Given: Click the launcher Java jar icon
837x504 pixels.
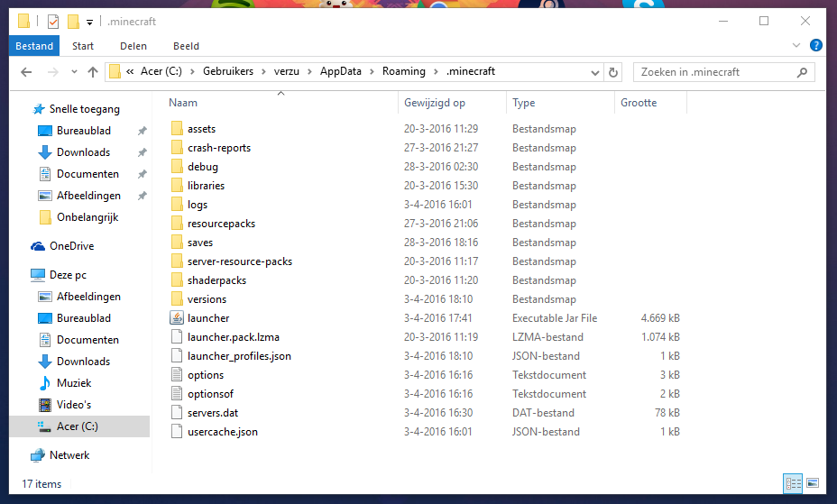Looking at the screenshot, I should tap(177, 318).
